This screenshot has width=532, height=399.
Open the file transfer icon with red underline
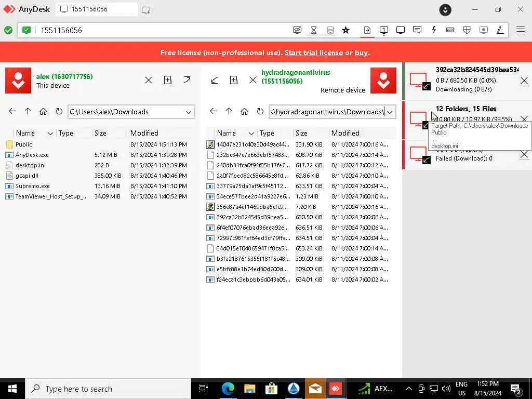pyautogui.click(x=367, y=30)
